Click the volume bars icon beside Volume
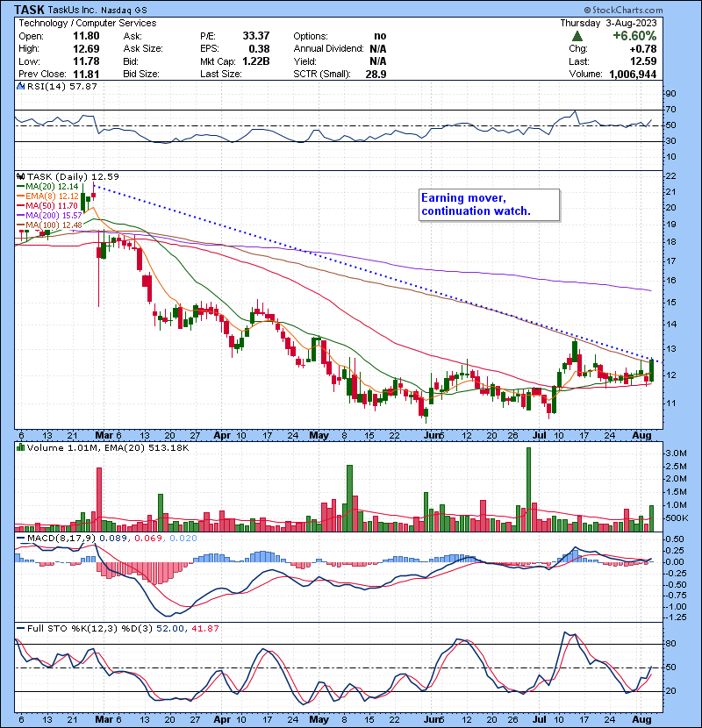702x728 pixels. pos(20,447)
